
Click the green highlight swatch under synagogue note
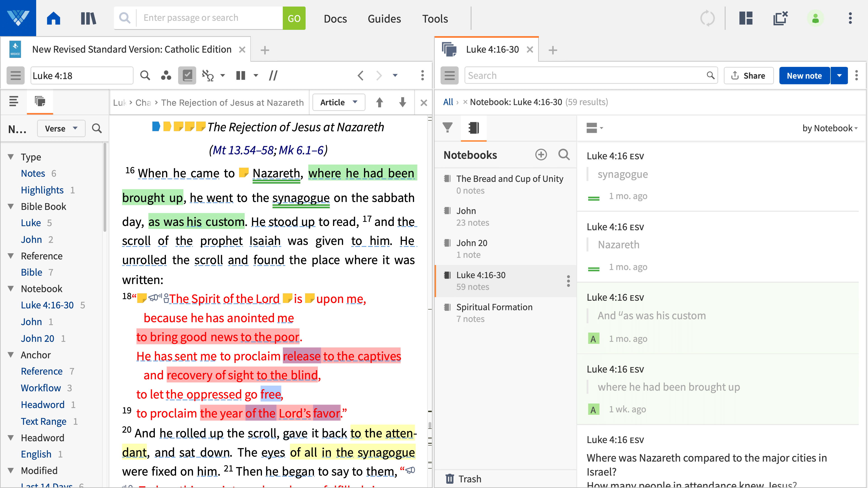click(593, 198)
